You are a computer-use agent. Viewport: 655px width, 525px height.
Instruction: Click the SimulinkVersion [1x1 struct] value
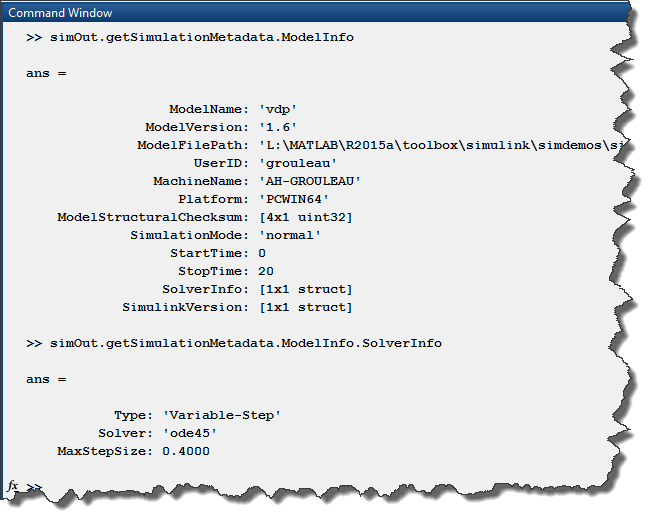point(305,307)
